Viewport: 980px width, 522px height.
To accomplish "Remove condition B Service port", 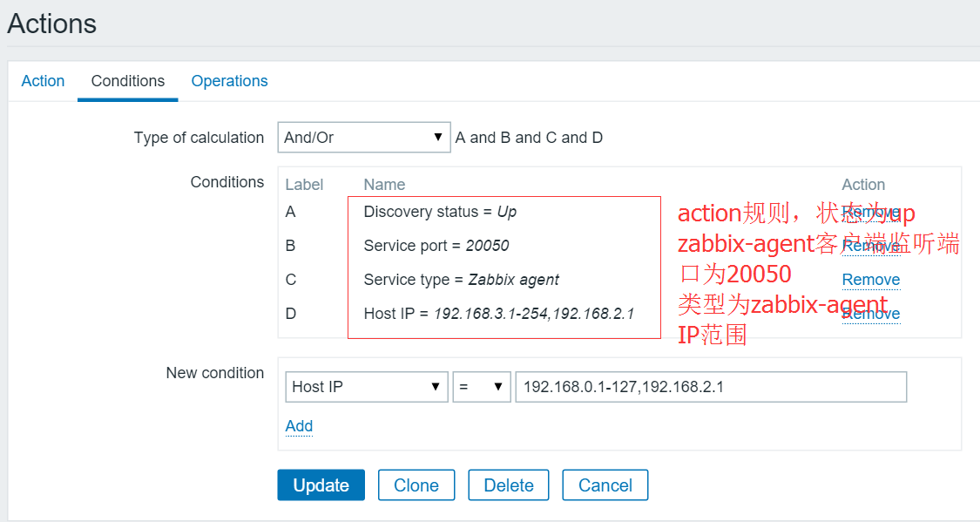I will click(870, 245).
